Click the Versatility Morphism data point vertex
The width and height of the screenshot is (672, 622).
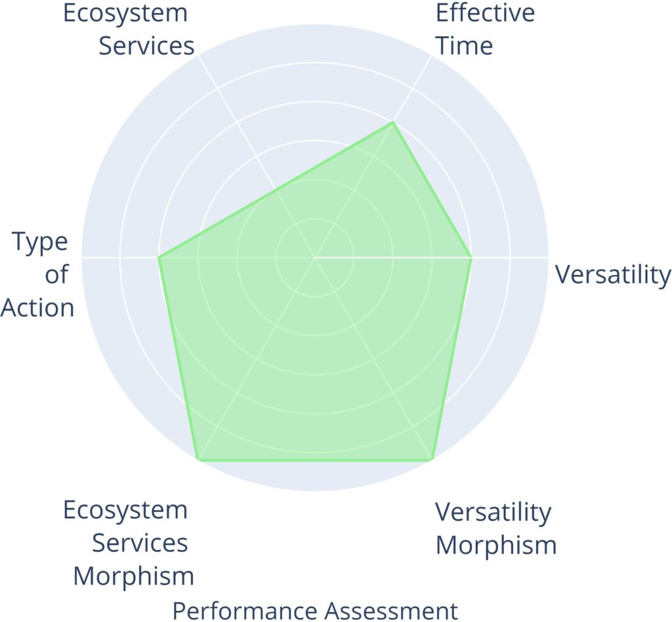430,459
